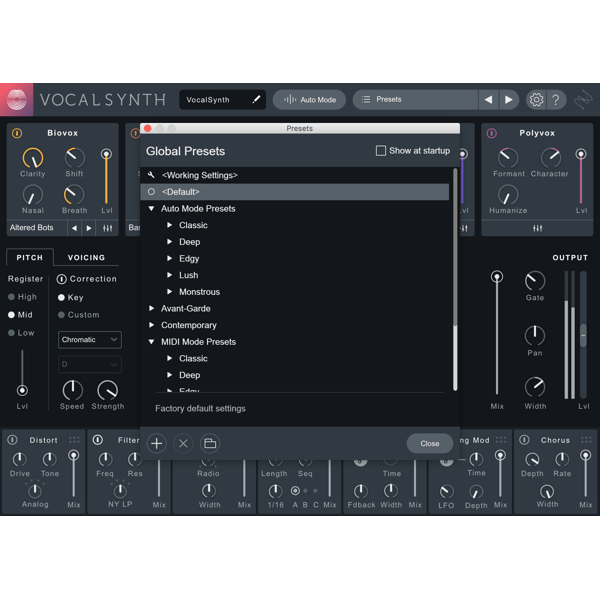Screen dimensions: 600x600
Task: Click the Polyvox Humanize knob
Action: (508, 194)
